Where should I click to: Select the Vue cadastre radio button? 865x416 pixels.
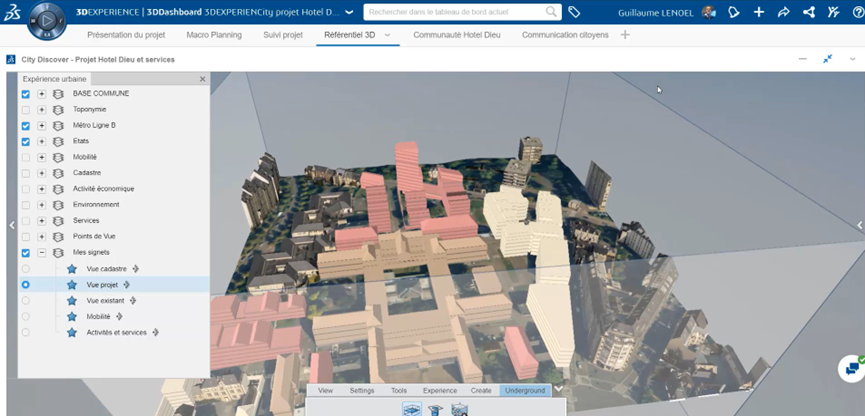pos(25,269)
